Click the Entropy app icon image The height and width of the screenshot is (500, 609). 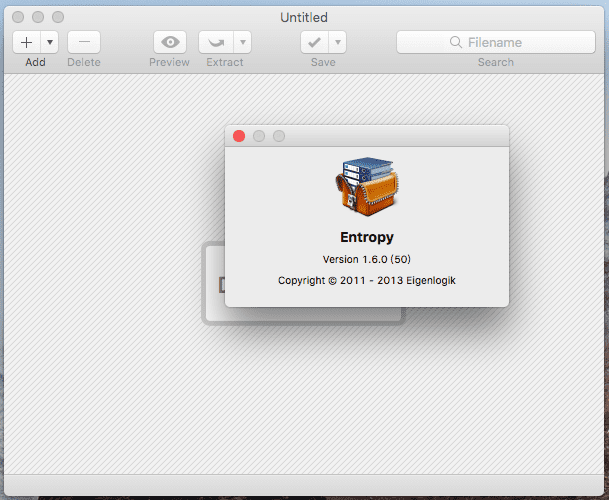point(367,186)
